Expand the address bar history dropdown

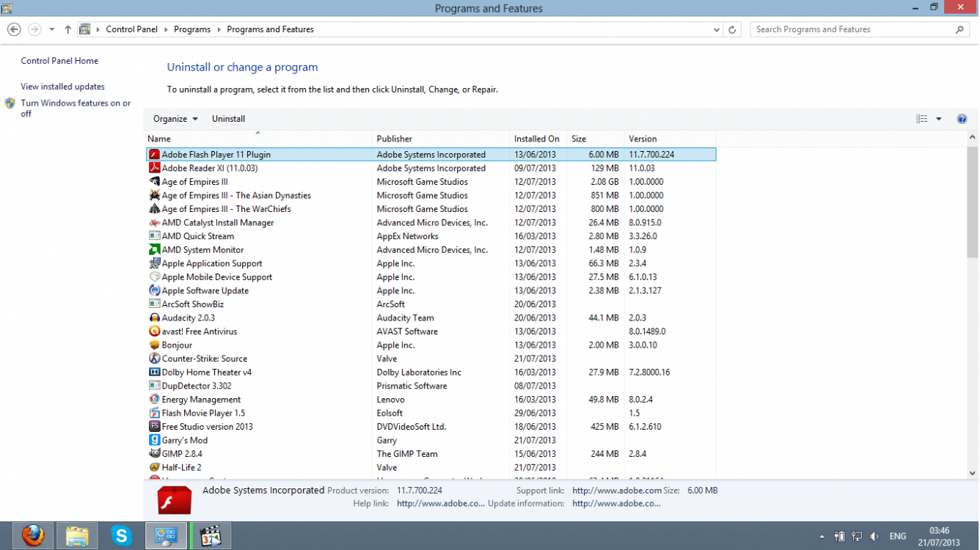coord(717,29)
